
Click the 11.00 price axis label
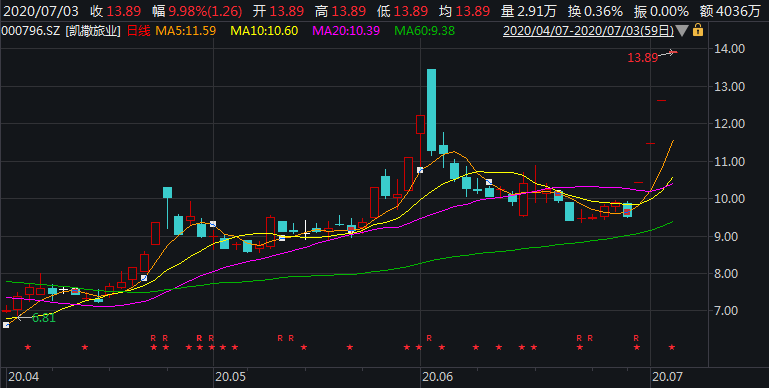tap(731, 161)
